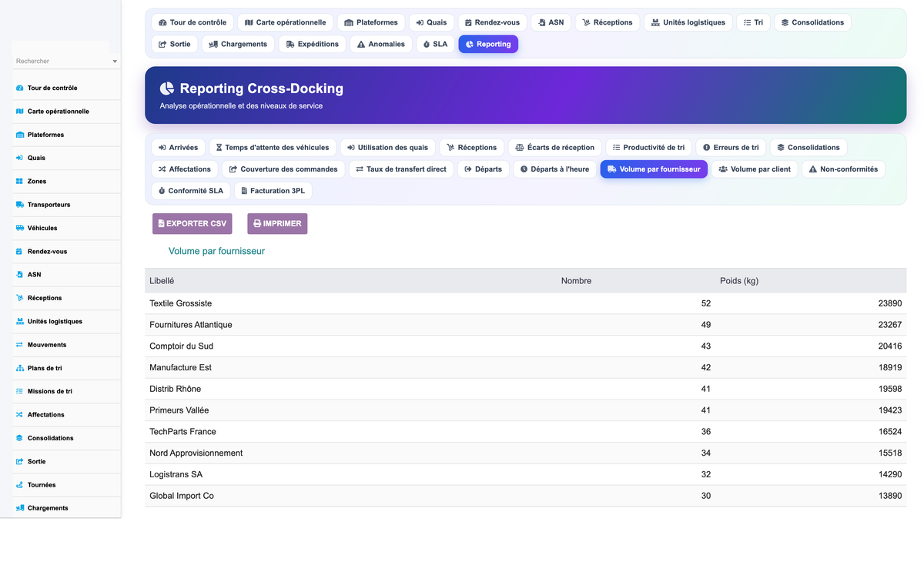Click the Poids (kg) column header

click(739, 281)
